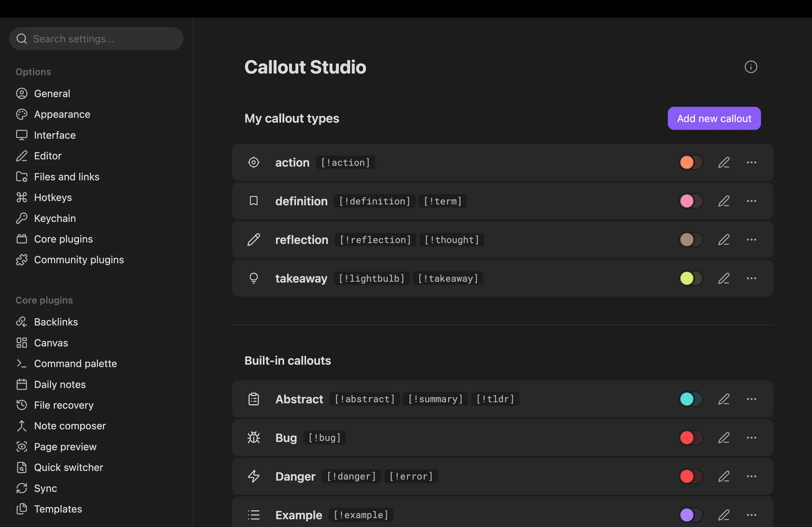Open Hotkeys settings
Image resolution: width=812 pixels, height=527 pixels.
(x=53, y=197)
